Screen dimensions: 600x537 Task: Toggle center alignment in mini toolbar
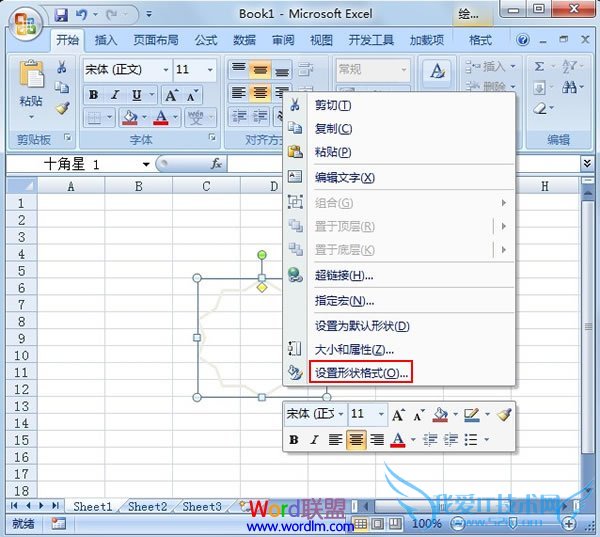[356, 440]
